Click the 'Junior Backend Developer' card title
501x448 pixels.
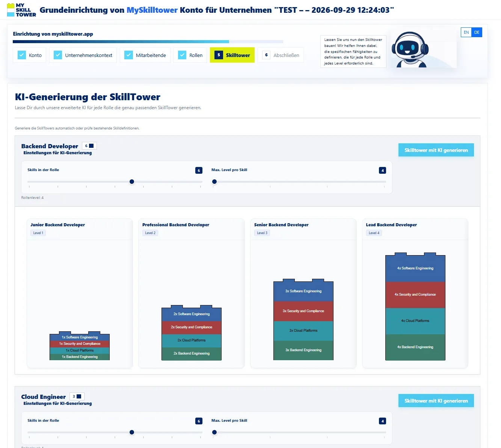58,225
